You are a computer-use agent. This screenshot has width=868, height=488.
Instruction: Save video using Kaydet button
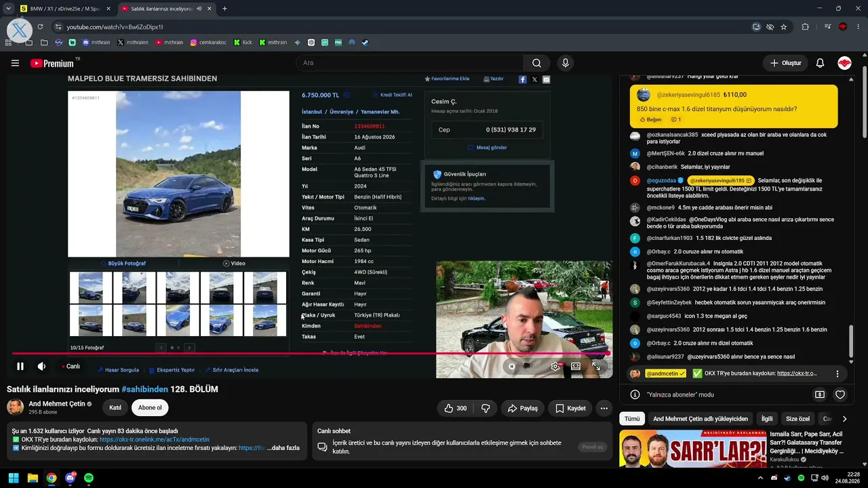point(570,408)
